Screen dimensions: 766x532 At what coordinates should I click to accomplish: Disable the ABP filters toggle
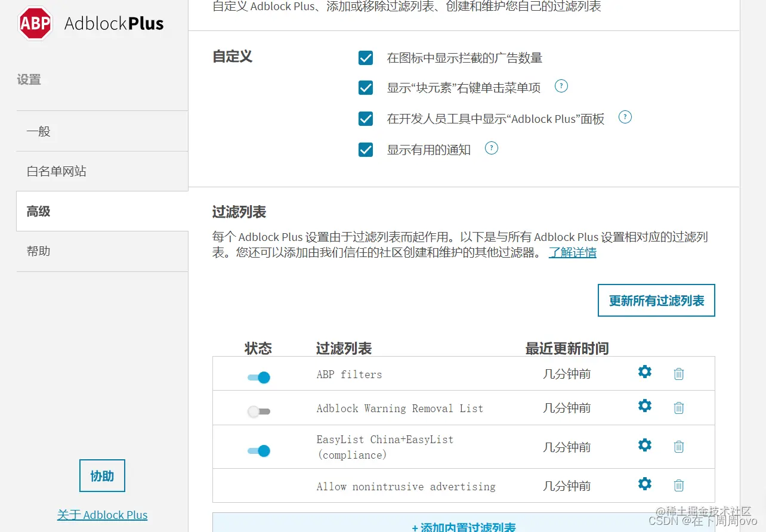point(259,378)
